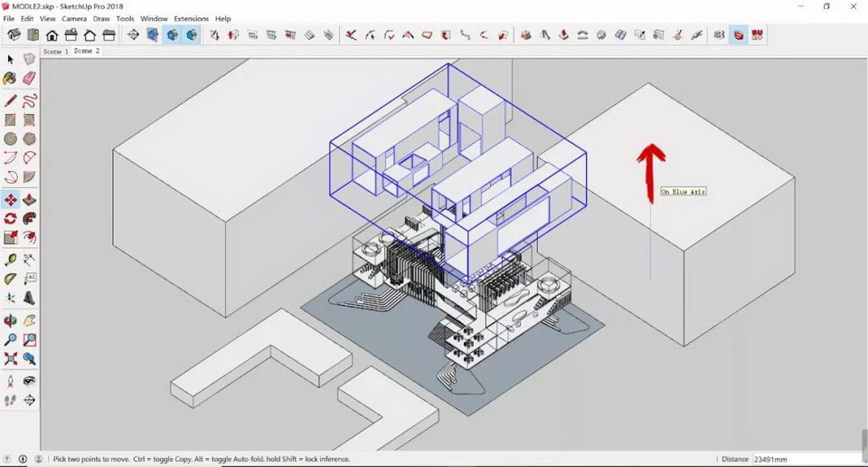Pick the Paint Bucket tool
The image size is (868, 467).
10,79
